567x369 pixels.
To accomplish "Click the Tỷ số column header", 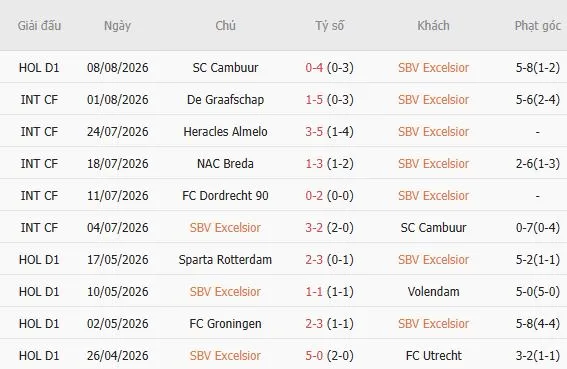I will click(x=329, y=26).
